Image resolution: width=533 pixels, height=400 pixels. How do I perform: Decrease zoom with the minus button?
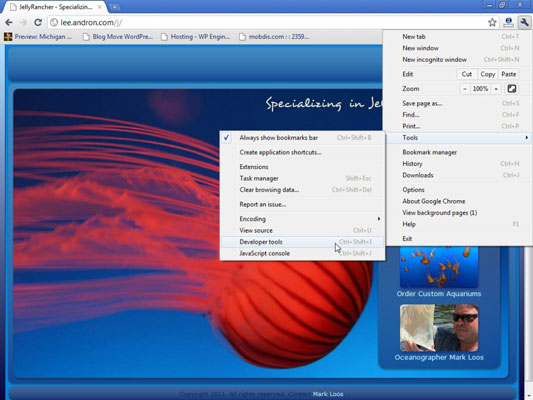point(465,89)
